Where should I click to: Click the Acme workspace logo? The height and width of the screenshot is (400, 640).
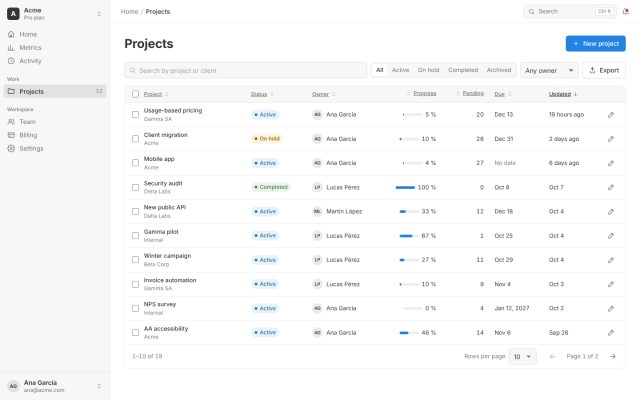coord(13,14)
